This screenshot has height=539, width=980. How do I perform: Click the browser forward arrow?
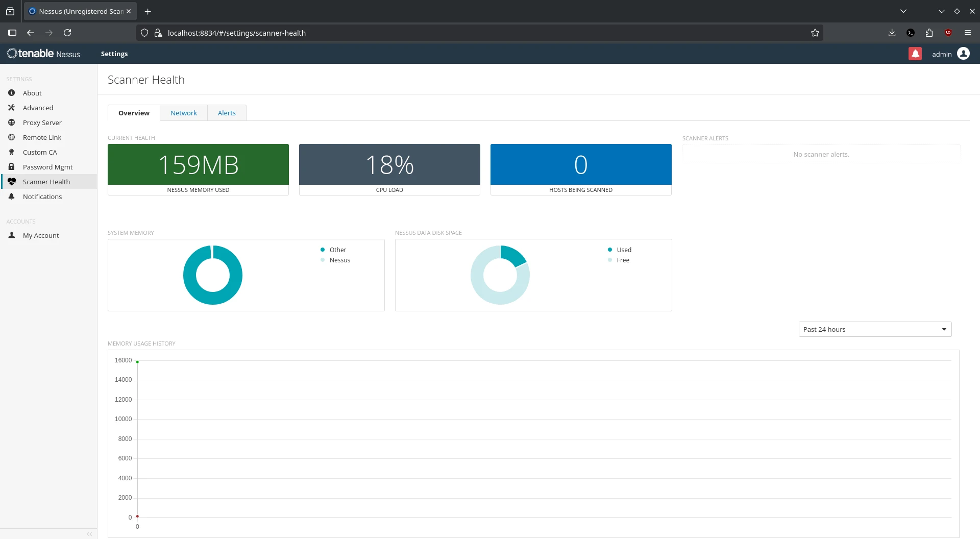49,33
